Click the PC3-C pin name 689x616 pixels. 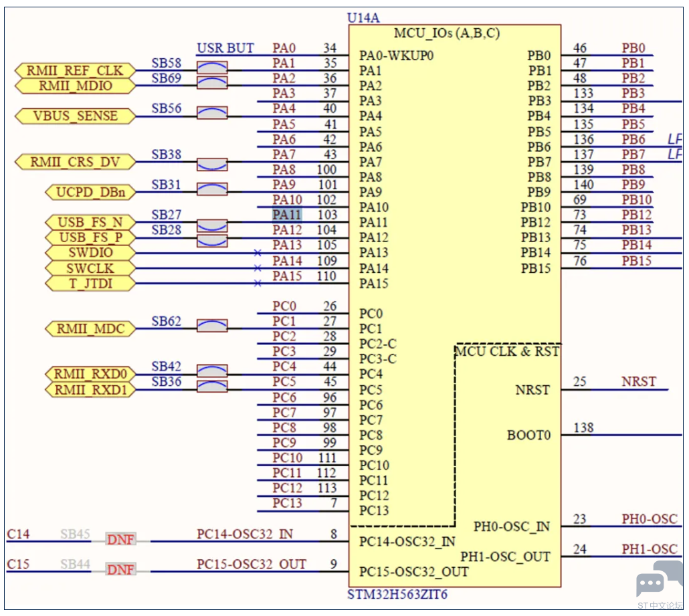(x=378, y=359)
